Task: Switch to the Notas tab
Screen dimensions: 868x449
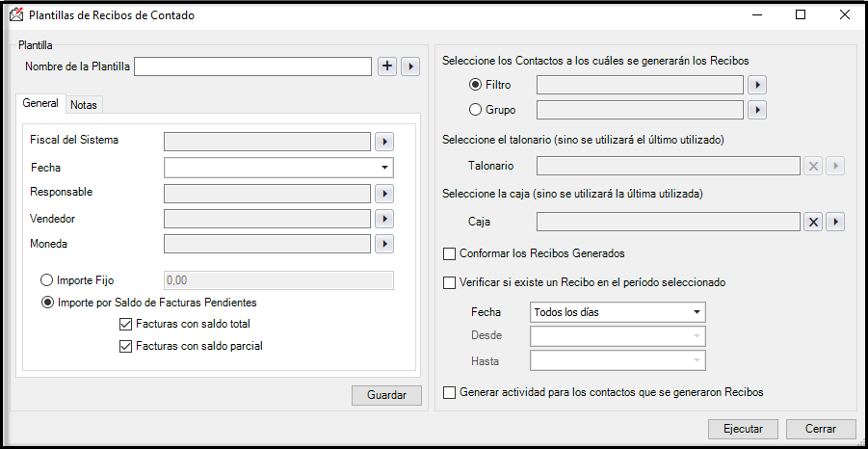Action: click(84, 105)
